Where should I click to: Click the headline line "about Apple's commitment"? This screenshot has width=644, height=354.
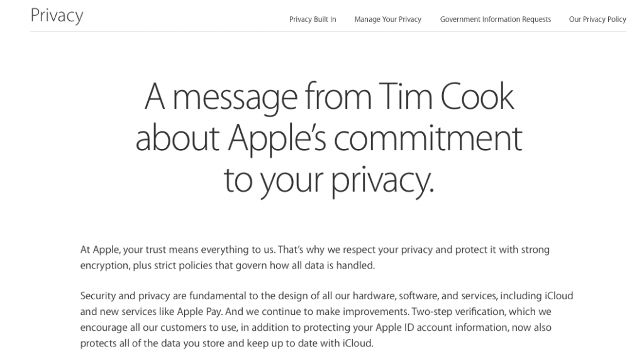328,138
